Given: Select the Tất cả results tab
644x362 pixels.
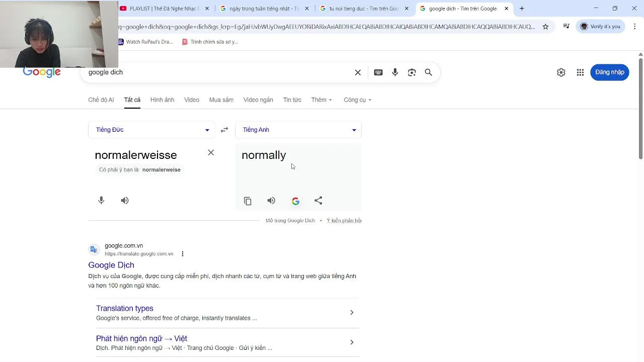Looking at the screenshot, I should pyautogui.click(x=132, y=100).
